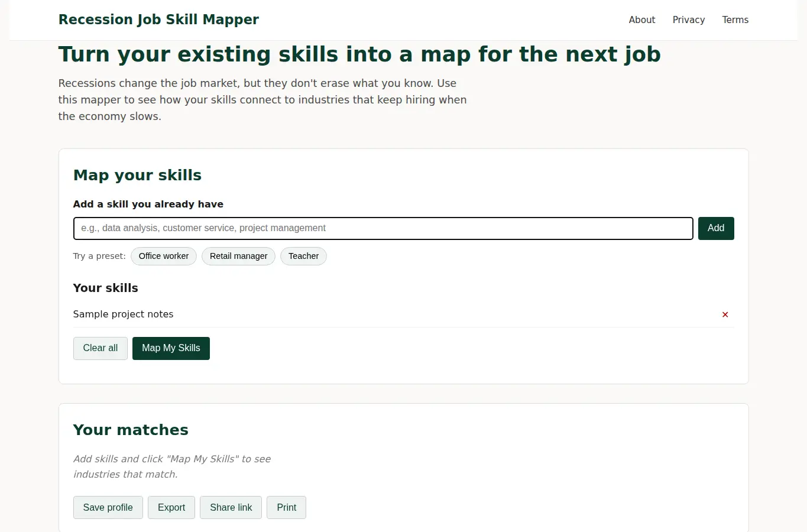807x532 pixels.
Task: Apply the Office worker preset
Action: 164,256
